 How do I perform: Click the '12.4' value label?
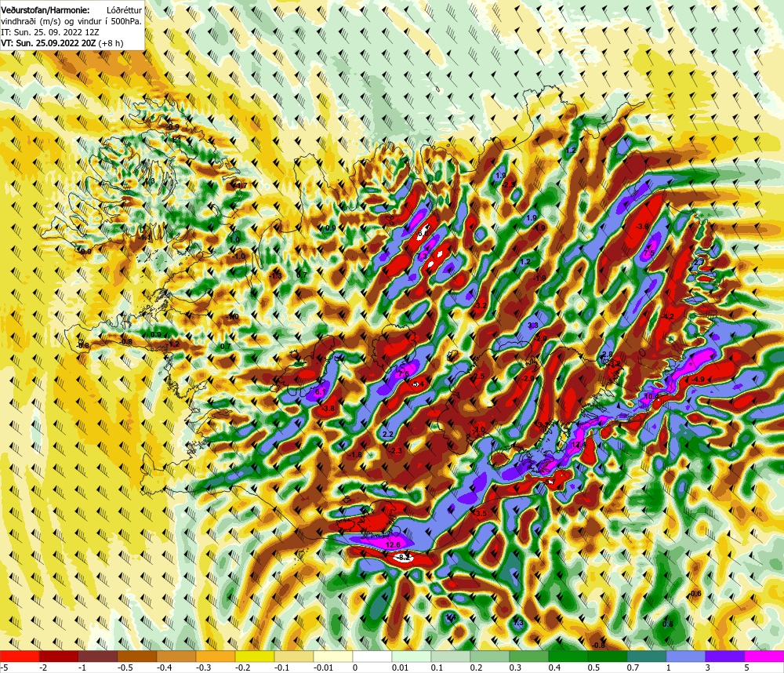pyautogui.click(x=578, y=444)
